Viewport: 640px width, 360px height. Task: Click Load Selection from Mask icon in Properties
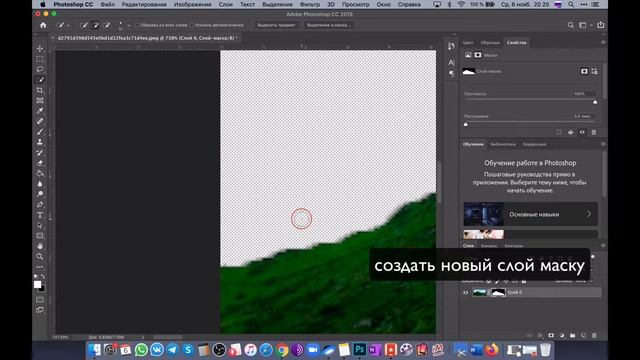[x=559, y=132]
